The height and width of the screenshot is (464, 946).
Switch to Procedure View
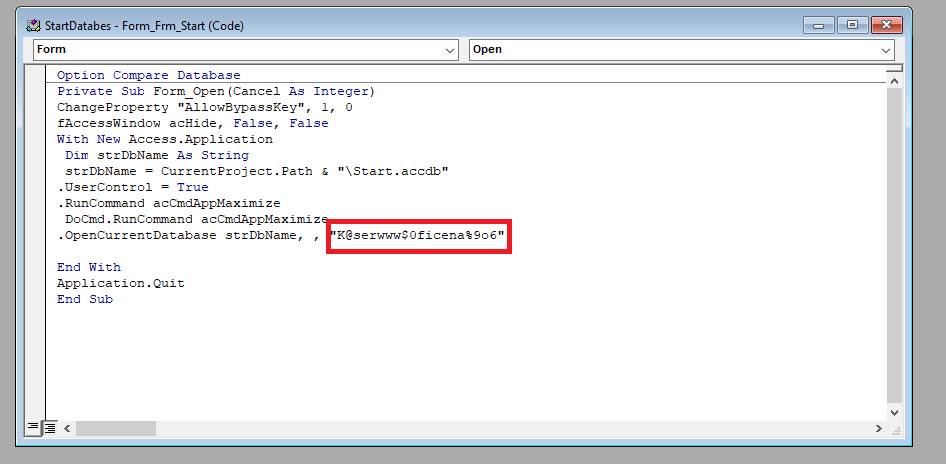tap(33, 428)
